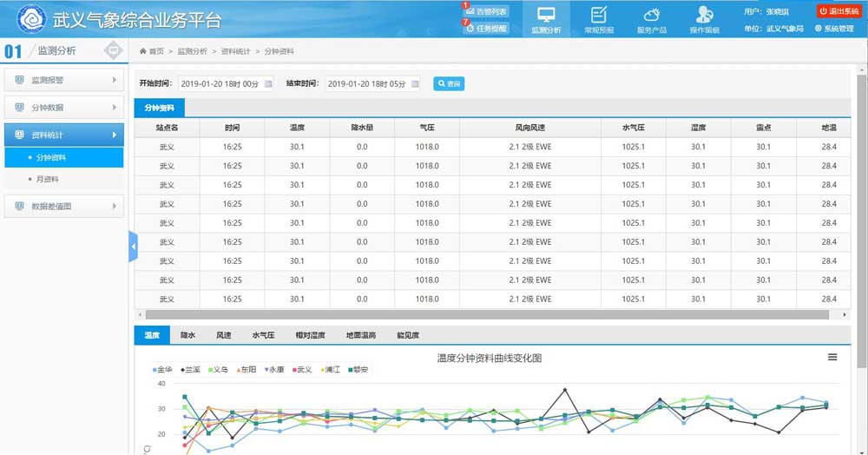Open the 操作面板 user icon
The height and width of the screenshot is (455, 868).
click(x=704, y=15)
